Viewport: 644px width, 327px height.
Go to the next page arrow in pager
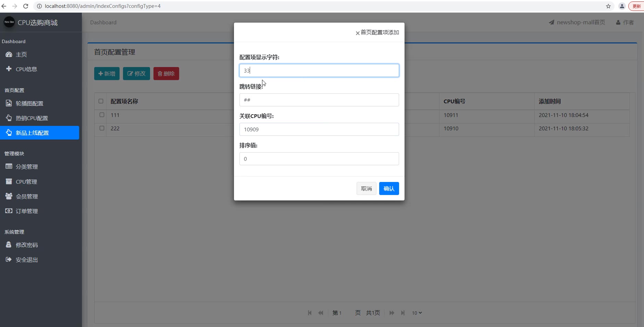click(392, 313)
